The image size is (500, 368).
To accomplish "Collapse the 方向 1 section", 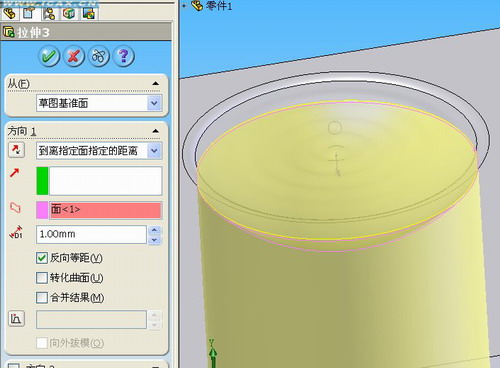I will tap(155, 131).
